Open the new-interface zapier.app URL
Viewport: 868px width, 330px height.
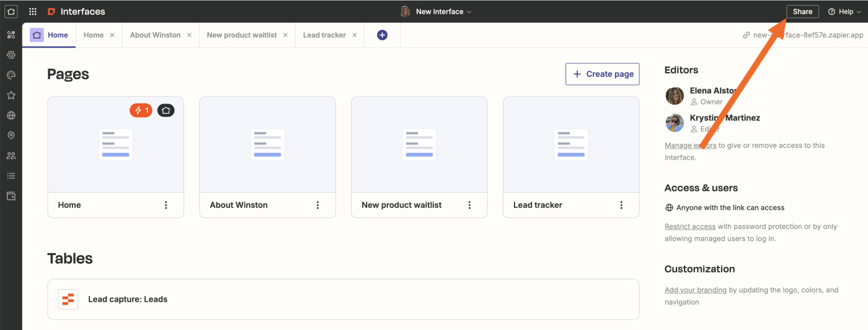pyautogui.click(x=808, y=35)
